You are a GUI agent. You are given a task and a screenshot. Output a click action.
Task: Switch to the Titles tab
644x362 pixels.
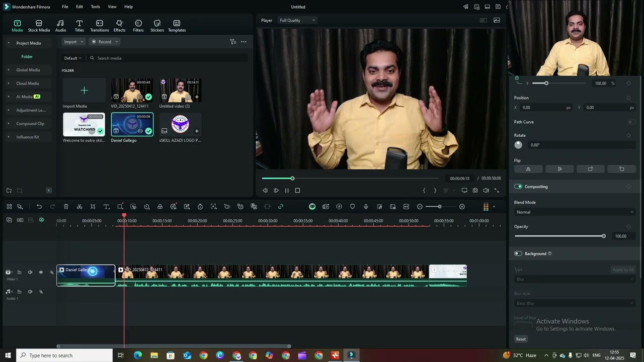click(79, 26)
